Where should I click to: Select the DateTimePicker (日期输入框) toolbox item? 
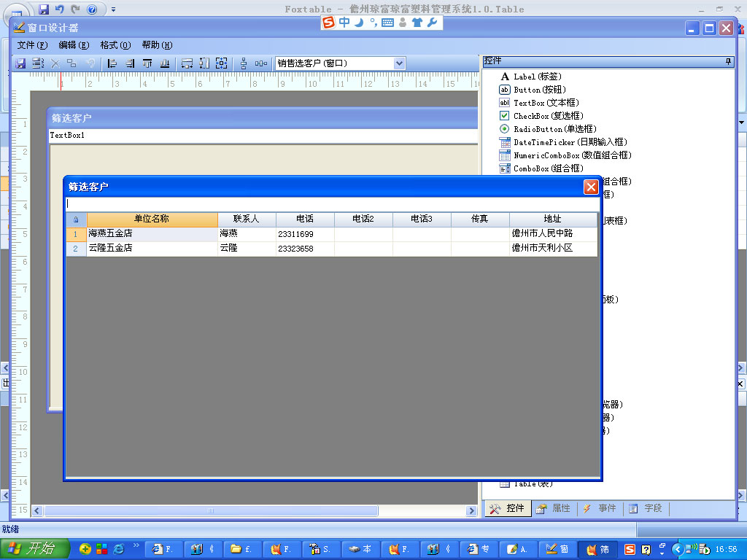(x=569, y=142)
